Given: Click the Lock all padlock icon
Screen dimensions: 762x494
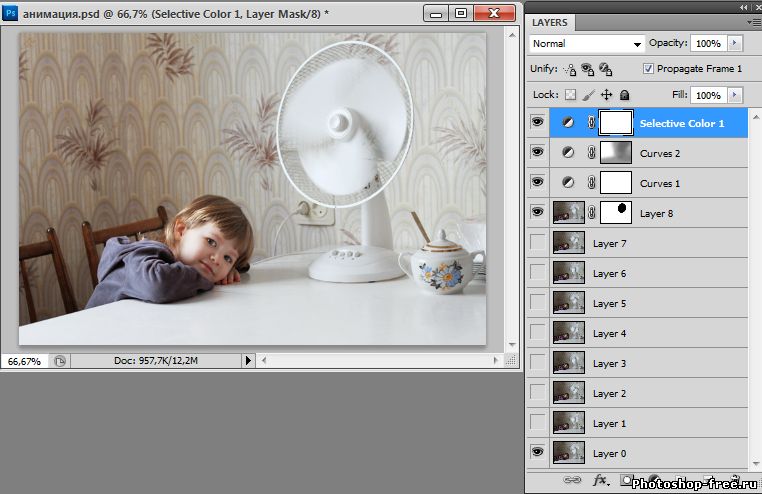Looking at the screenshot, I should point(623,95).
